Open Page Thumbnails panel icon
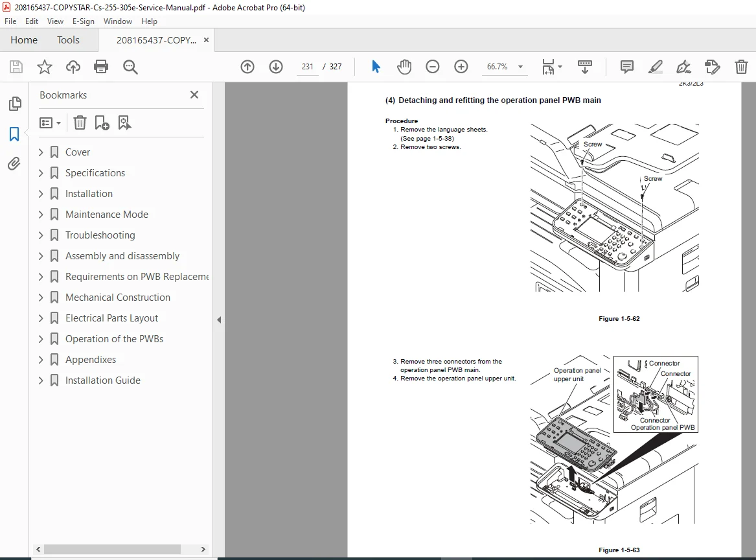This screenshot has width=756, height=560. [x=15, y=103]
